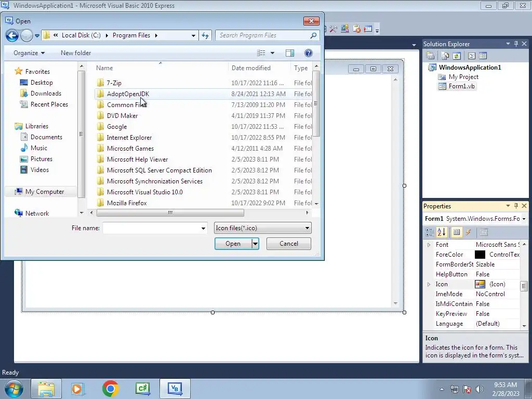Viewport: 532px width, 399px height.
Task: Open Windows Media Player from the taskbar
Action: coord(78,389)
